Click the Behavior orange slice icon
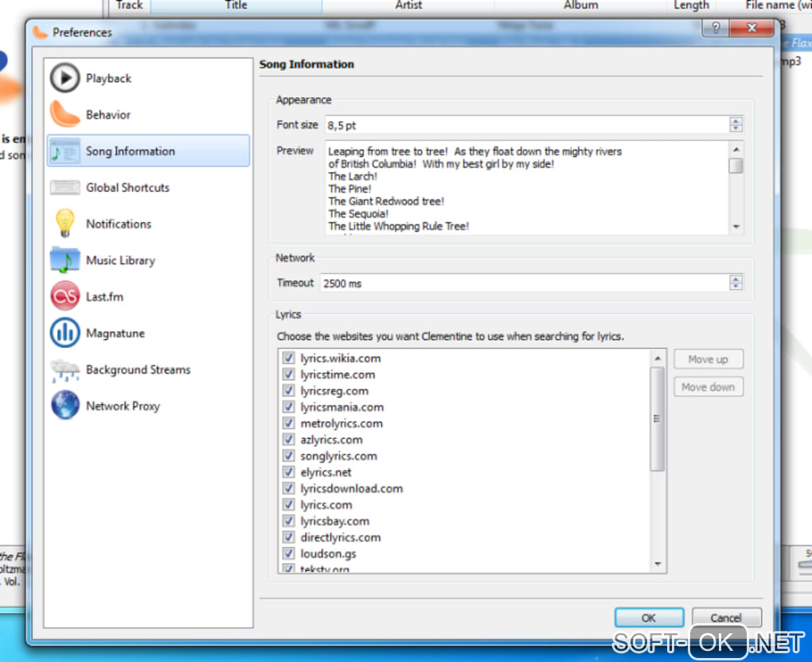The width and height of the screenshot is (812, 662). [64, 114]
